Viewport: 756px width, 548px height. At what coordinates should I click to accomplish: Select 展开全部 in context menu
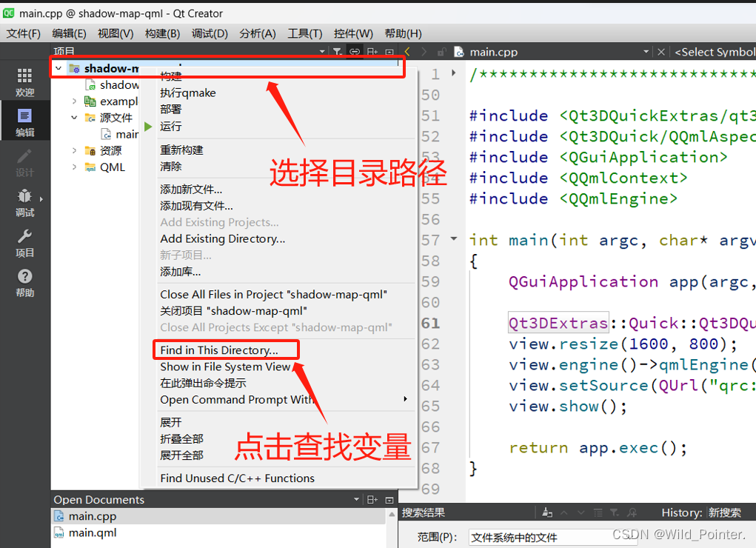181,455
